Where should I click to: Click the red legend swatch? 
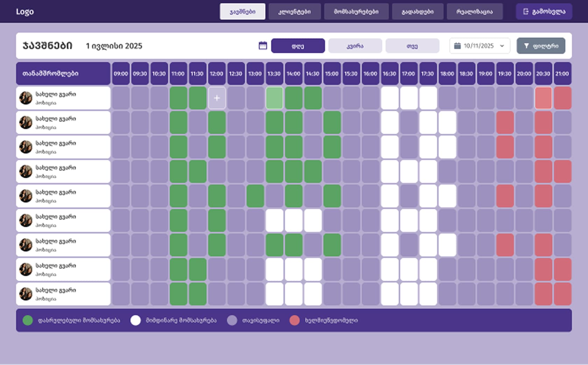coord(295,320)
